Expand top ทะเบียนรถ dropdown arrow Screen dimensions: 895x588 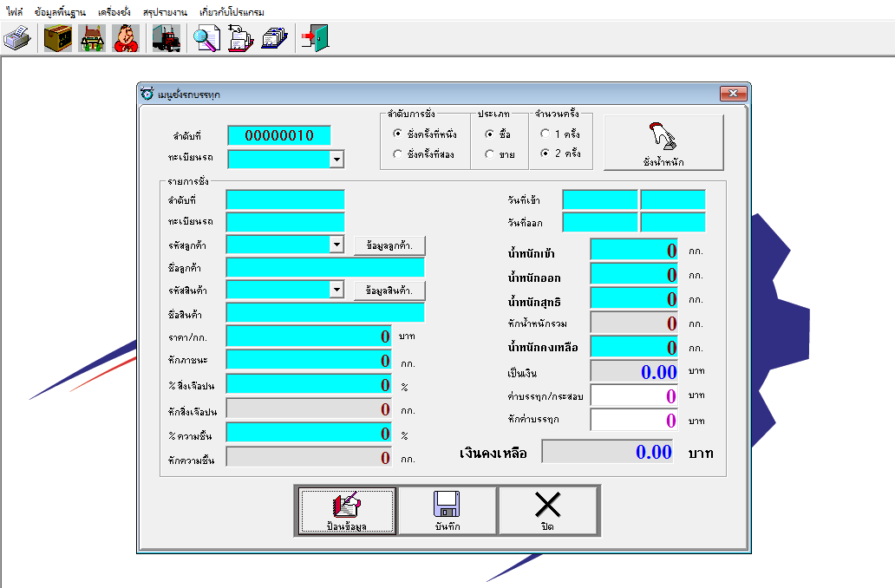click(x=336, y=160)
